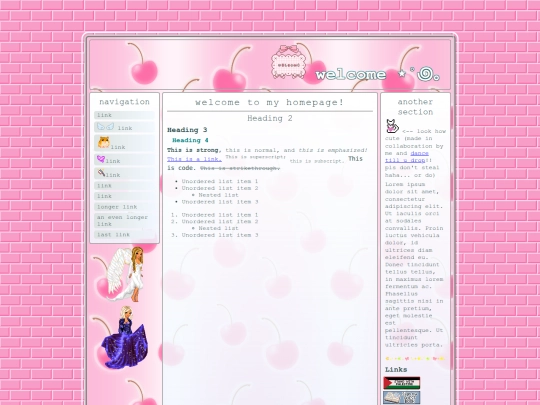The image size is (540, 405).
Task: Click the bold 'This is strong' text
Action: pyautogui.click(x=193, y=150)
